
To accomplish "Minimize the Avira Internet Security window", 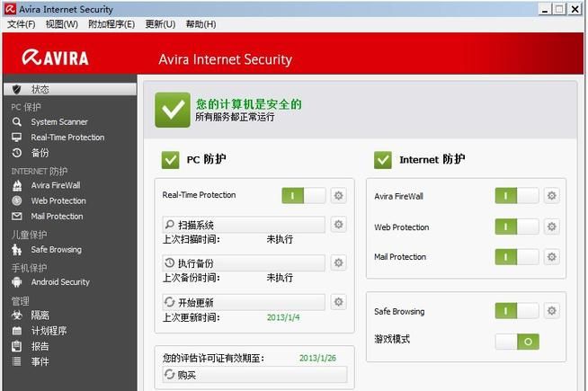I will [x=545, y=9].
